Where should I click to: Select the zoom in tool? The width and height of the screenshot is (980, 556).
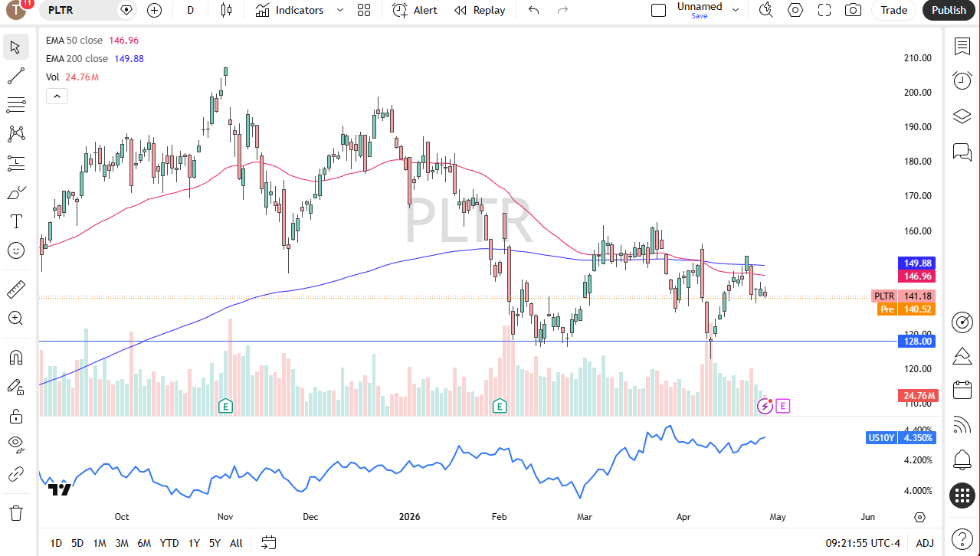16,319
